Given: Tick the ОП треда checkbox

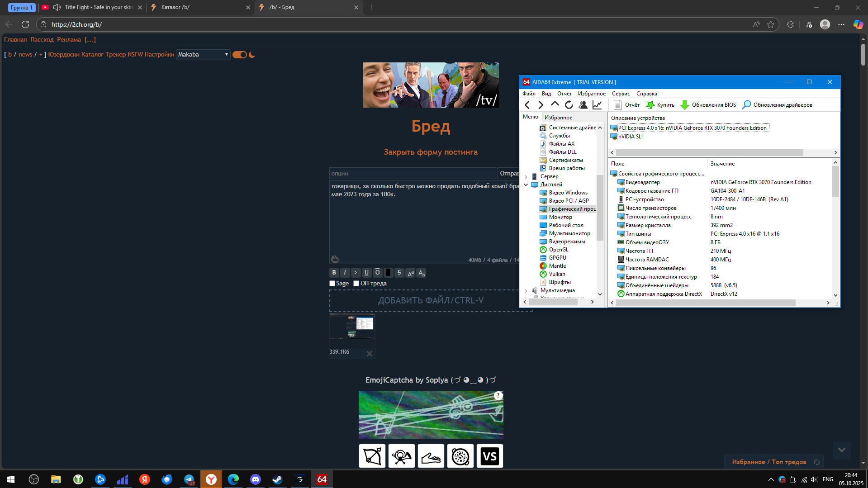Looking at the screenshot, I should point(356,284).
